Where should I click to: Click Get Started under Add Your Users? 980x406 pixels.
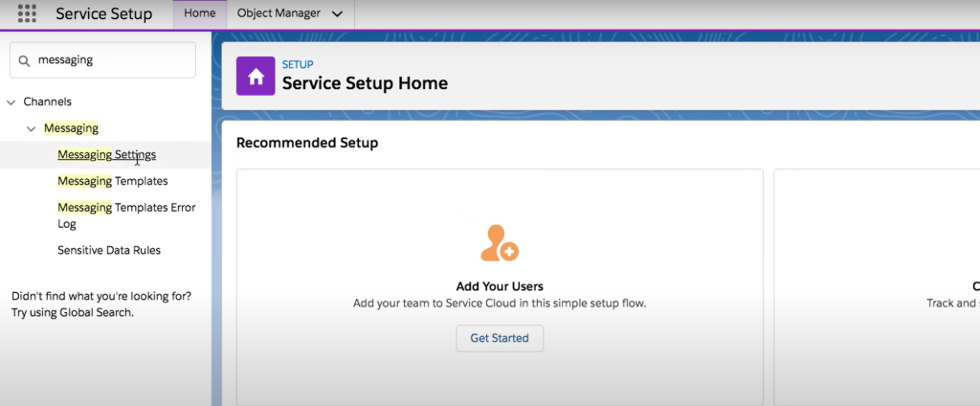click(500, 338)
